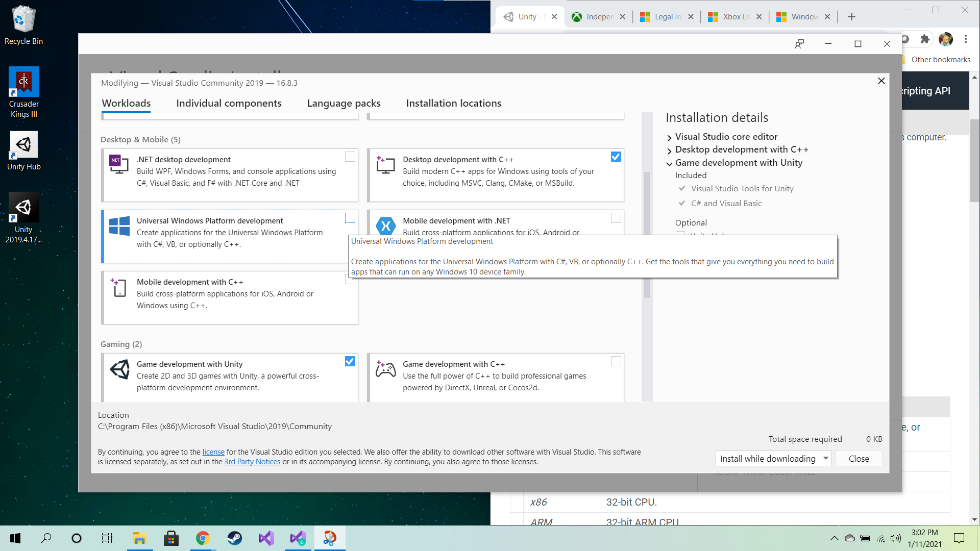Open Unity 2019.4.17 desktop shortcut
The height and width of the screenshot is (551, 980).
[23, 218]
